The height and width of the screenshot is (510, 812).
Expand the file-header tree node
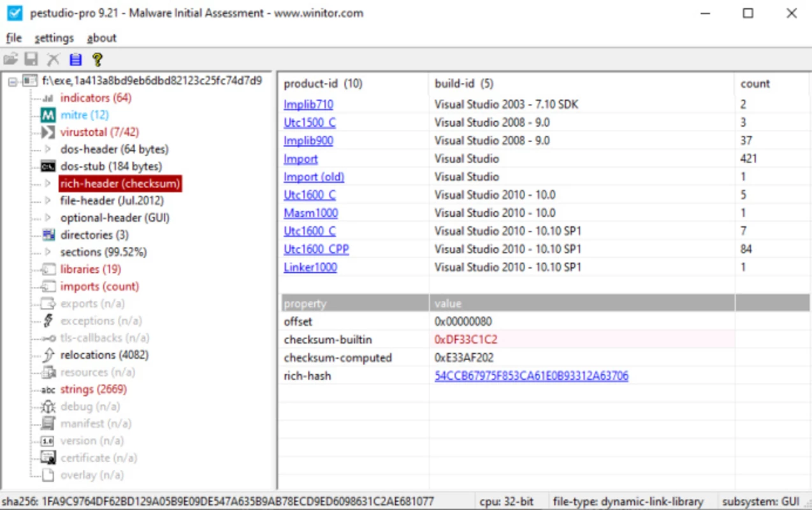[48, 201]
